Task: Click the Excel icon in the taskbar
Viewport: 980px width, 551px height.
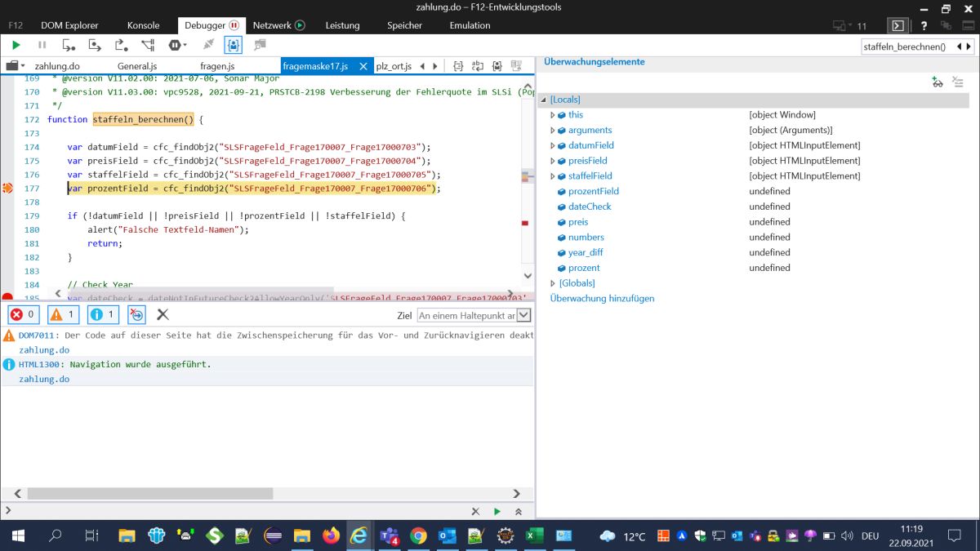Action: (x=535, y=536)
